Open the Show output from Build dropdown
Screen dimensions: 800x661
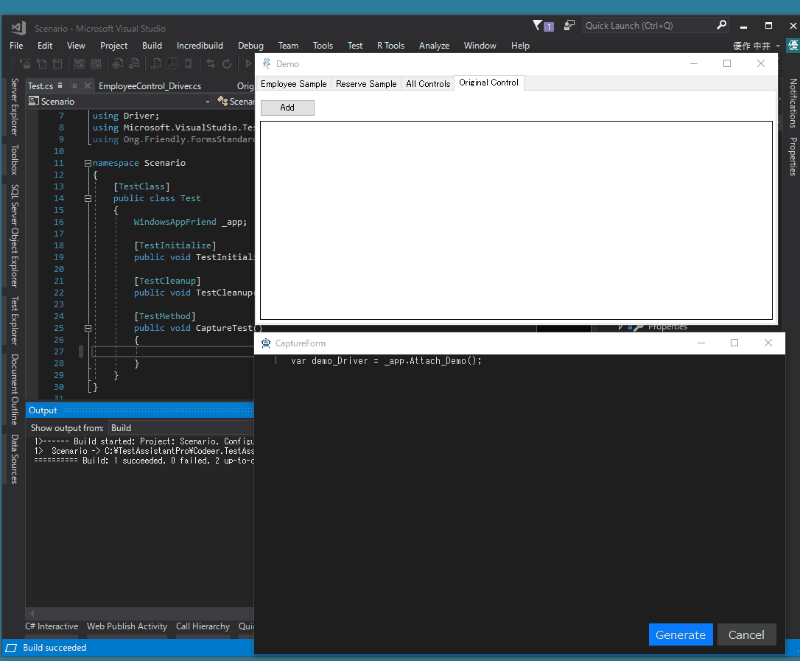pyautogui.click(x=181, y=428)
